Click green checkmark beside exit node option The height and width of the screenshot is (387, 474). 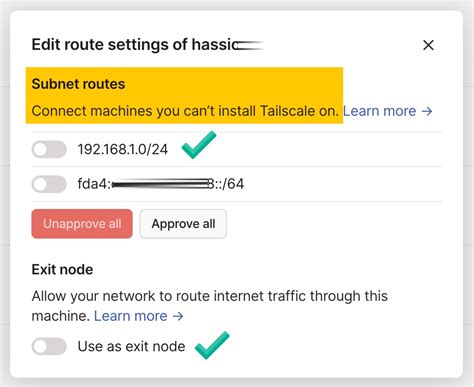coord(212,345)
